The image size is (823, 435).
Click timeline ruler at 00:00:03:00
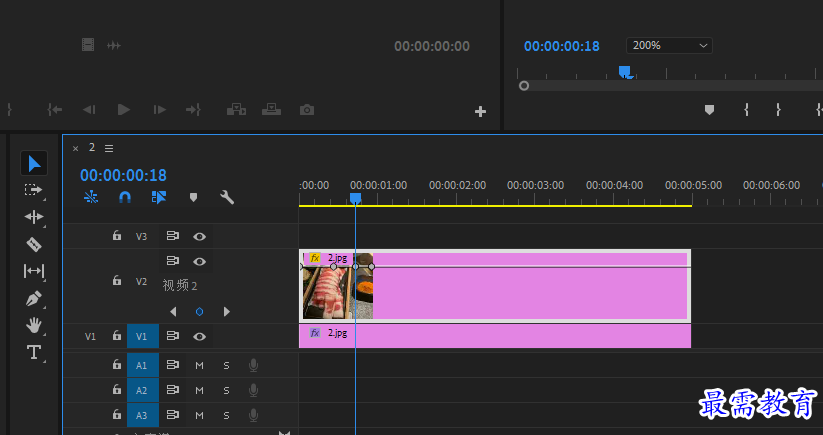pos(535,185)
